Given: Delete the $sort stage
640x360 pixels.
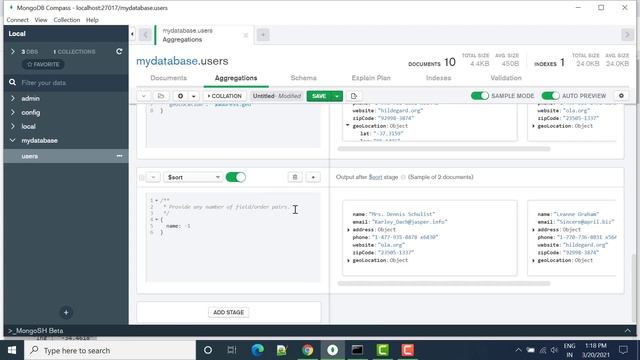Looking at the screenshot, I should (x=295, y=177).
